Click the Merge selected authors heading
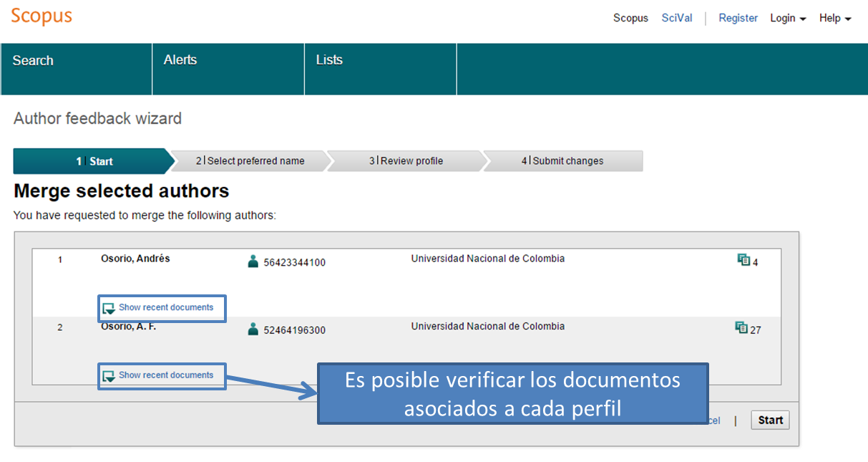The height and width of the screenshot is (462, 868). [122, 191]
